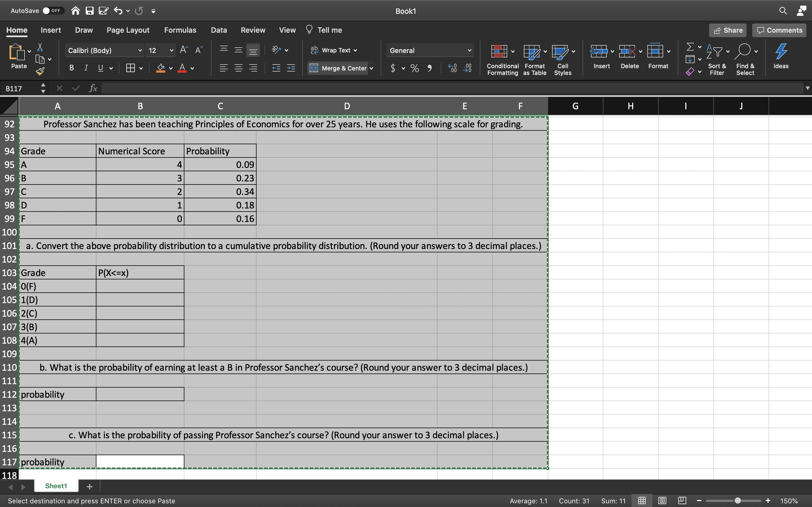Switch to the Formulas ribbon tab
This screenshot has width=812, height=507.
pos(180,30)
